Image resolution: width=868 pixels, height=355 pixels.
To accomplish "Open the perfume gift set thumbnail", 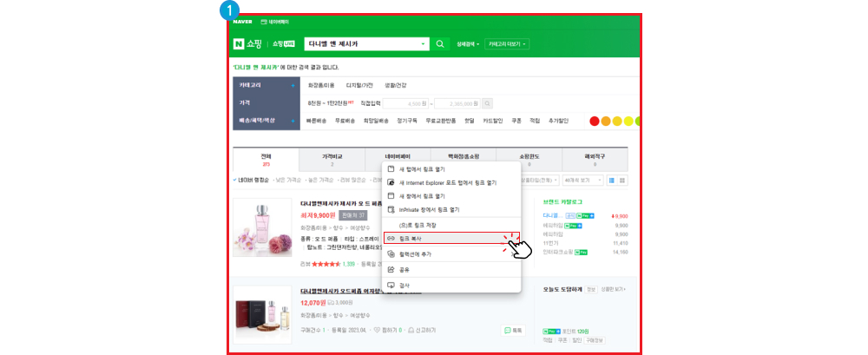I will (x=262, y=315).
